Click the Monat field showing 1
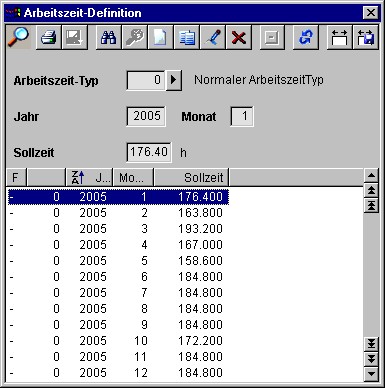Screen dimensions: 385x388 (242, 116)
